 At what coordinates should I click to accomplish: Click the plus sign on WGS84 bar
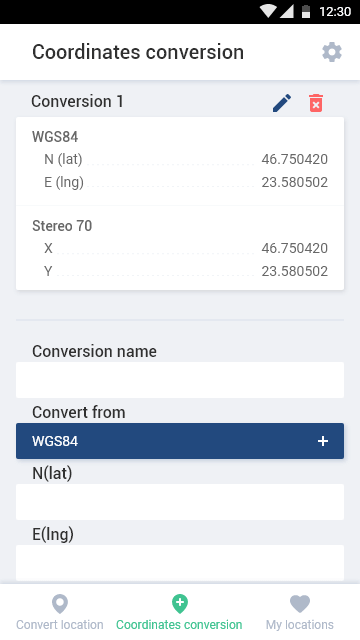323,441
